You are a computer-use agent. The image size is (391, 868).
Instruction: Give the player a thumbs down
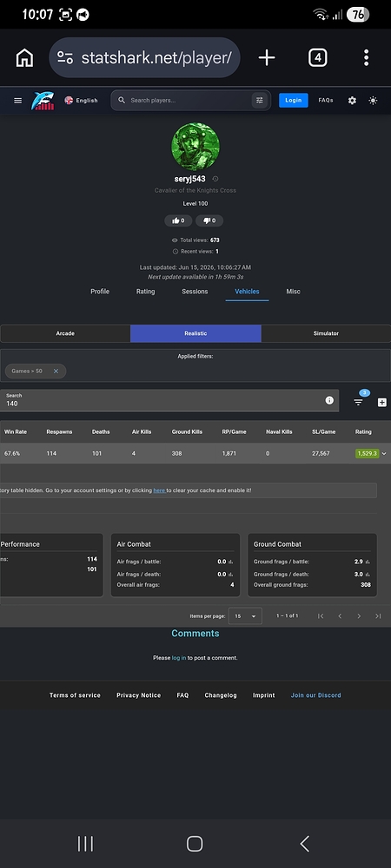click(209, 220)
